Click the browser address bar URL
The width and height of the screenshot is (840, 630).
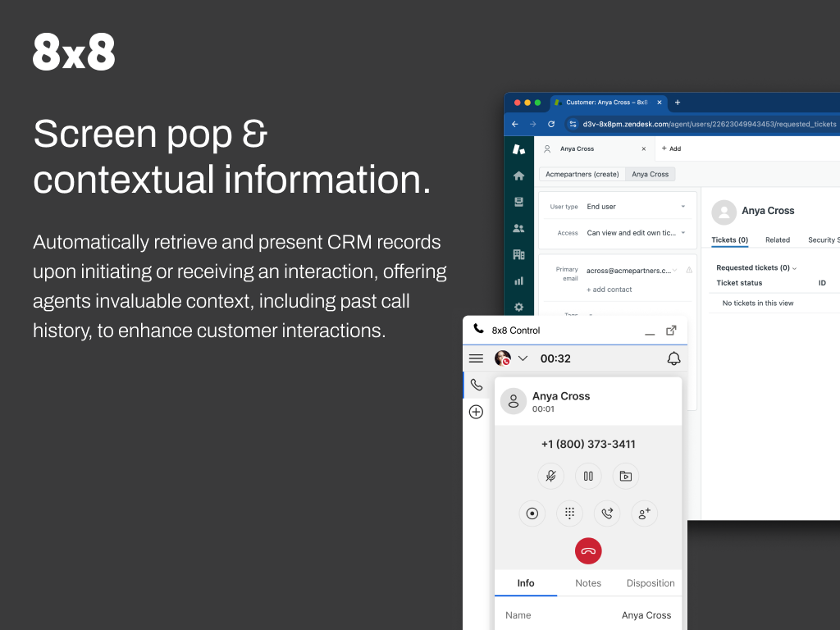(710, 124)
